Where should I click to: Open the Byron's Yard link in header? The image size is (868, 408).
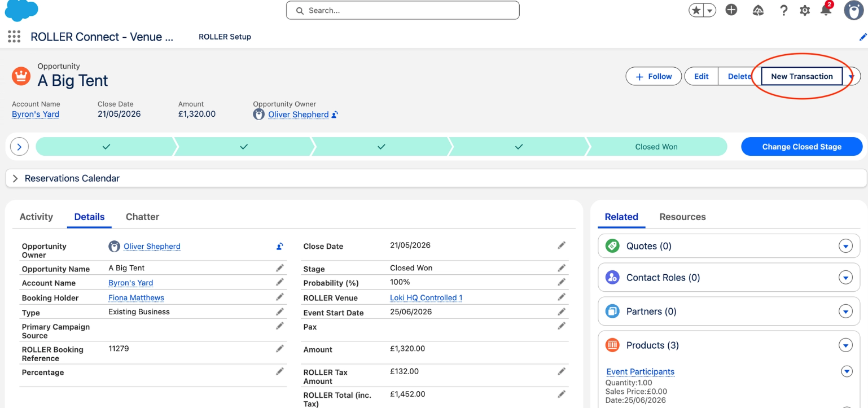[x=36, y=114]
